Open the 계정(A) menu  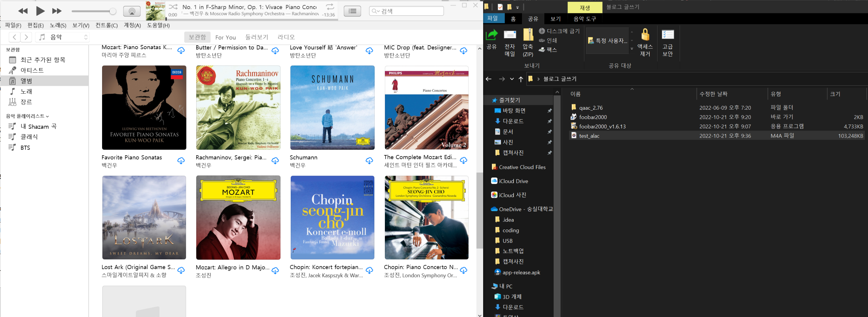(x=132, y=25)
